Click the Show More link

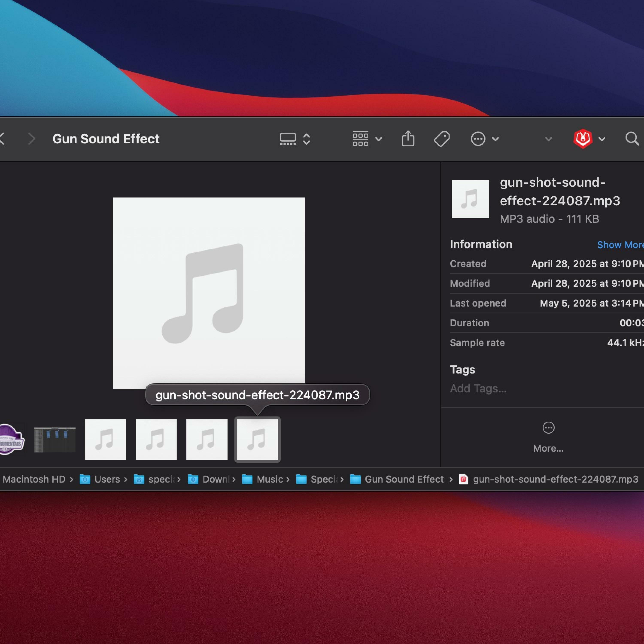pos(620,245)
